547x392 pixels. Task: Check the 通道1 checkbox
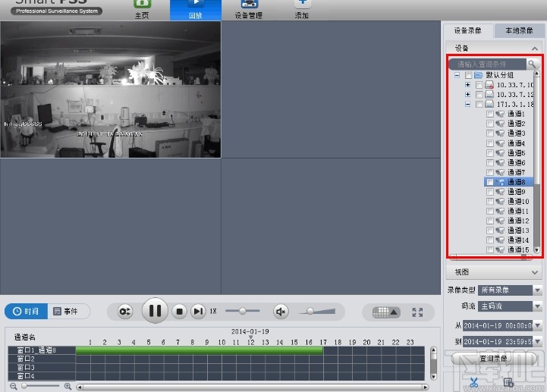tap(490, 114)
